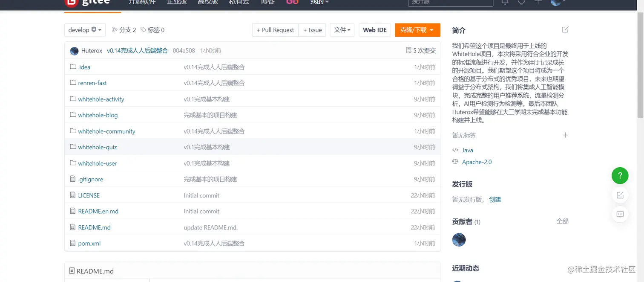Open the .idea folder
The width and height of the screenshot is (644, 282).
[84, 67]
